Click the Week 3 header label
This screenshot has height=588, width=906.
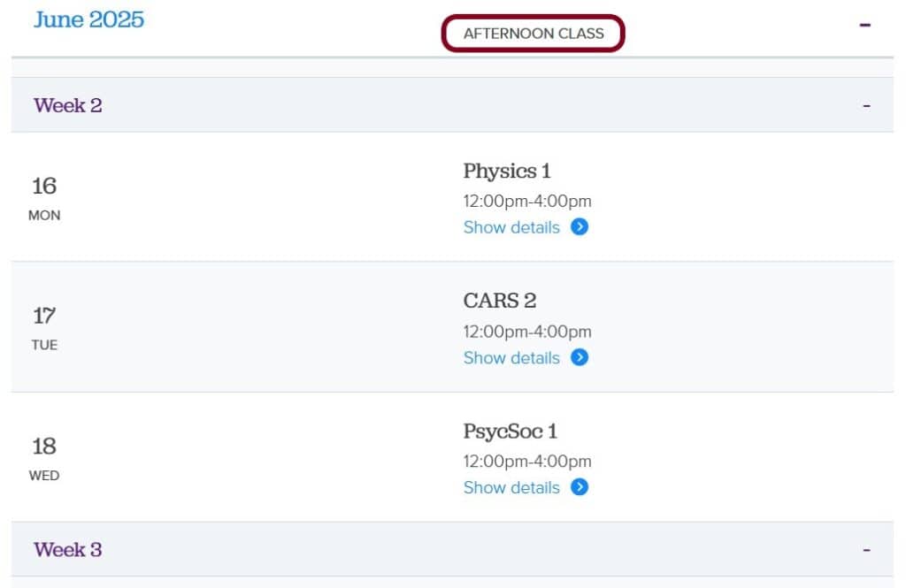[67, 548]
